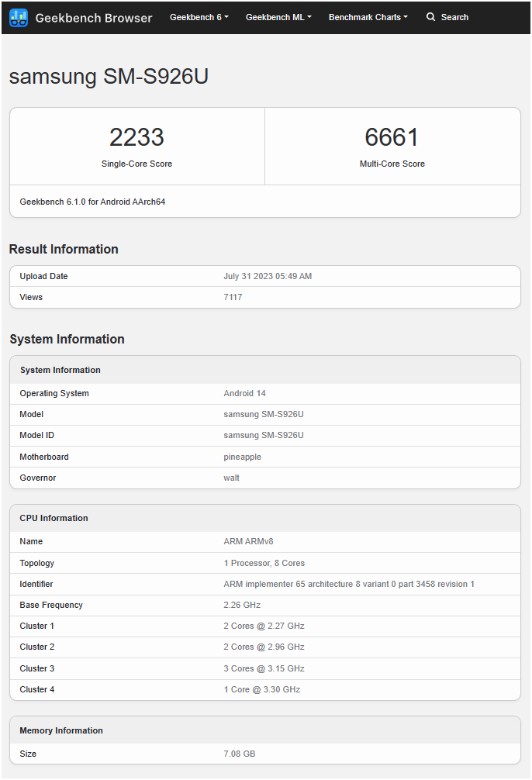Screen dimensions: 532x780
Task: Click the Motherboard value pineapple
Action: [243, 457]
